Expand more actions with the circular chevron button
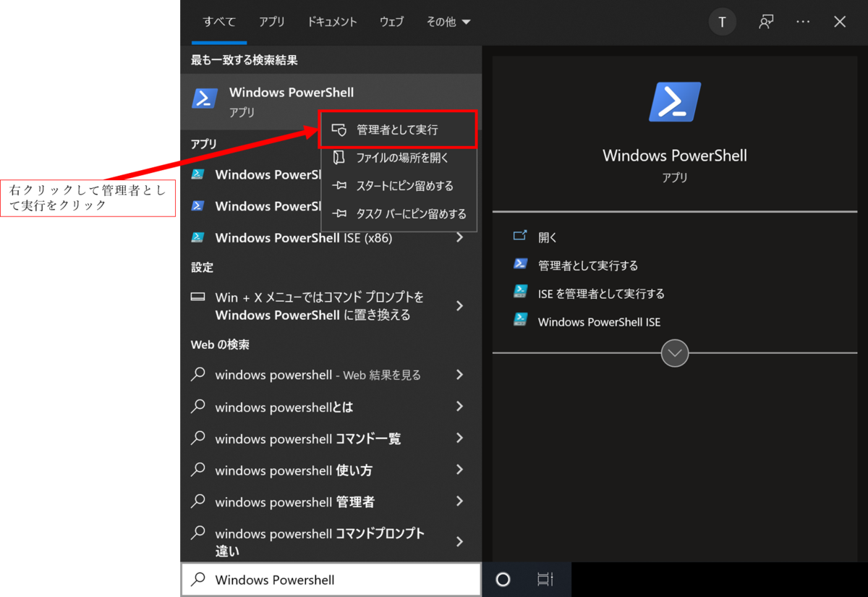Screen dimensions: 868x597 (675, 353)
